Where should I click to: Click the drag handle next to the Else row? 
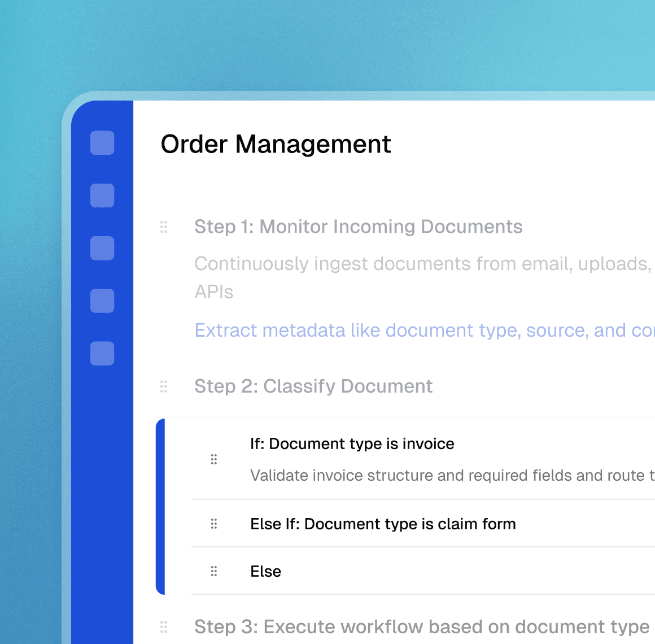point(214,571)
